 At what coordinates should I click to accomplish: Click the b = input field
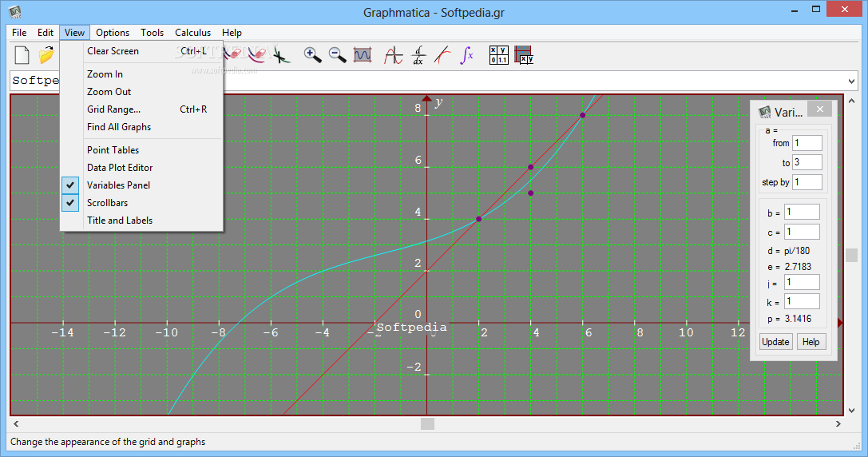pyautogui.click(x=802, y=213)
